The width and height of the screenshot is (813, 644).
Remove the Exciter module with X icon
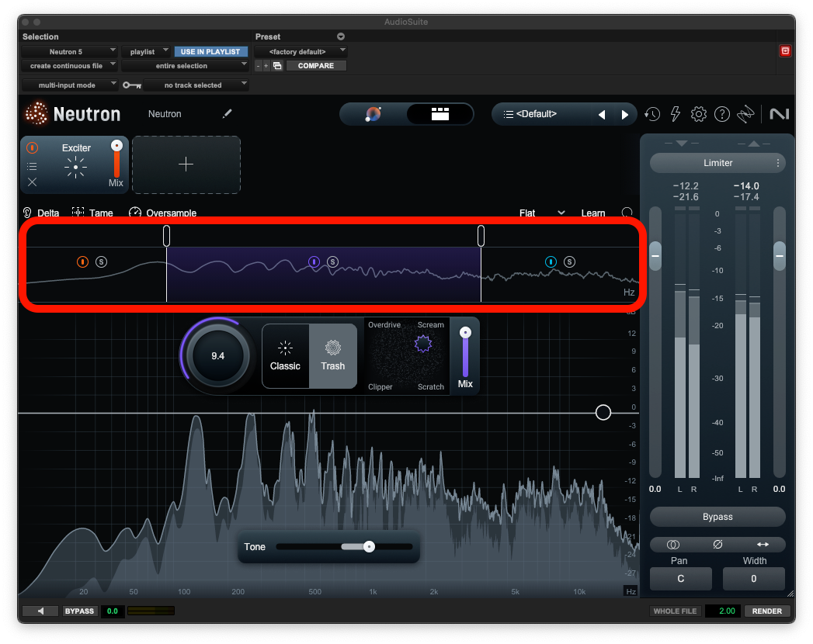point(32,182)
